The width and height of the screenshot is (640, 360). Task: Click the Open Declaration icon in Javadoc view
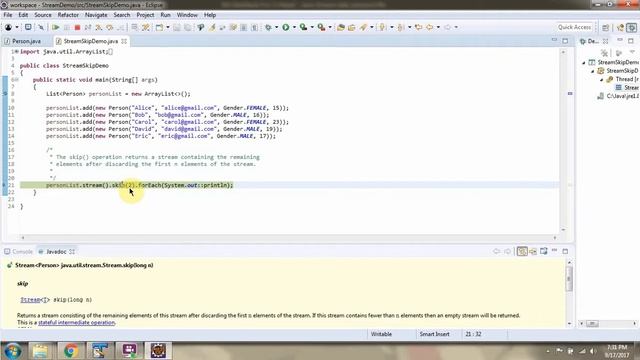pos(533,251)
